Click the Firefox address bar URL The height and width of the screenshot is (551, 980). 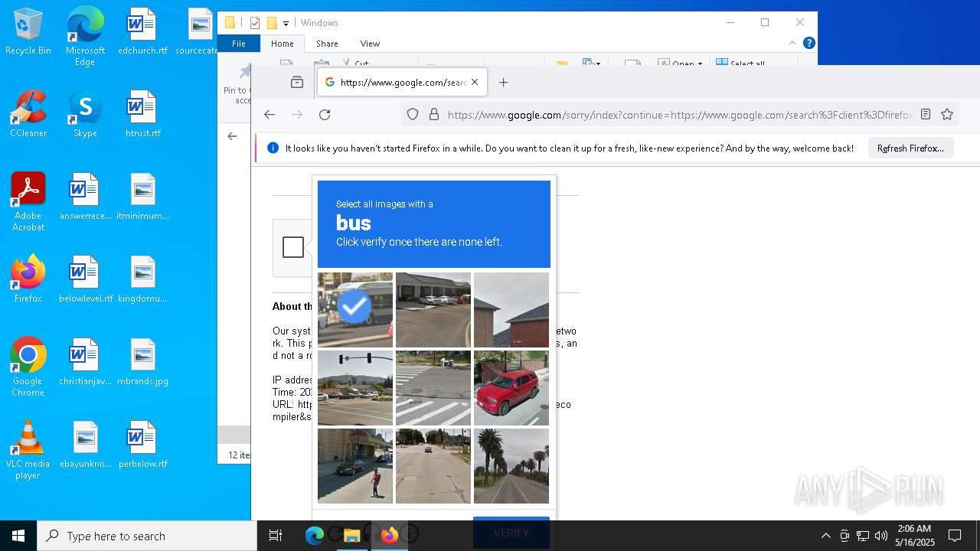click(679, 115)
